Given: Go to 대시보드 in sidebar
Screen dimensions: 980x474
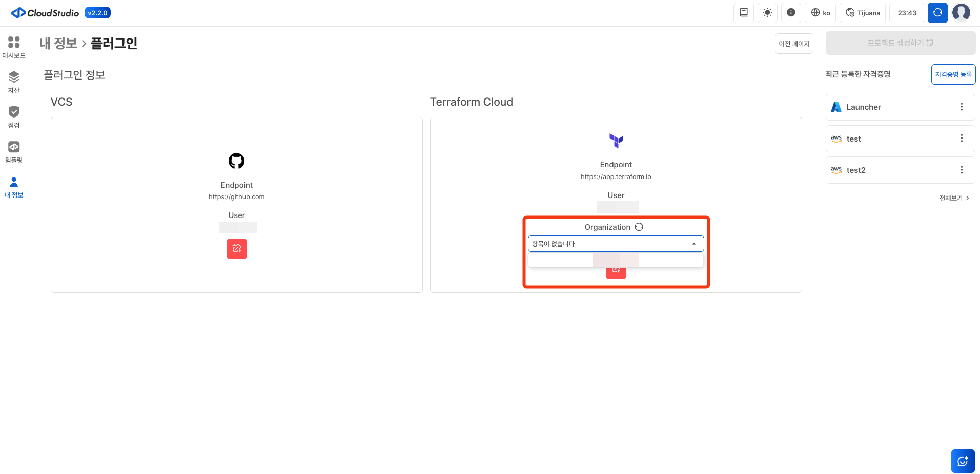Looking at the screenshot, I should [14, 47].
